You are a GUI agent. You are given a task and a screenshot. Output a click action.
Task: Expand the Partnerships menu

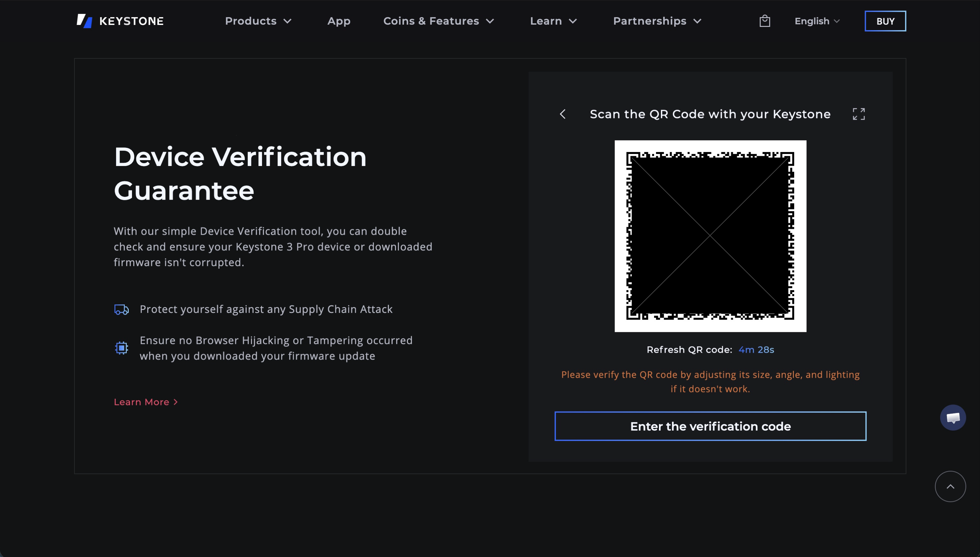click(658, 21)
